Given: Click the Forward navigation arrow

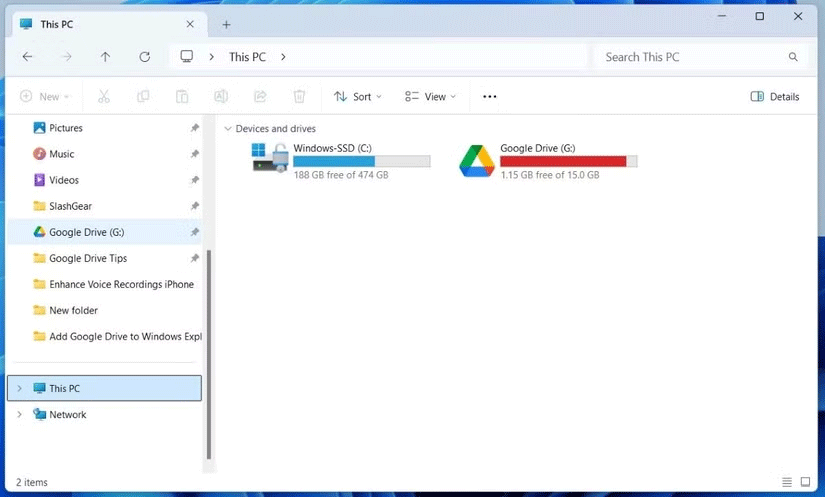Looking at the screenshot, I should coord(66,57).
